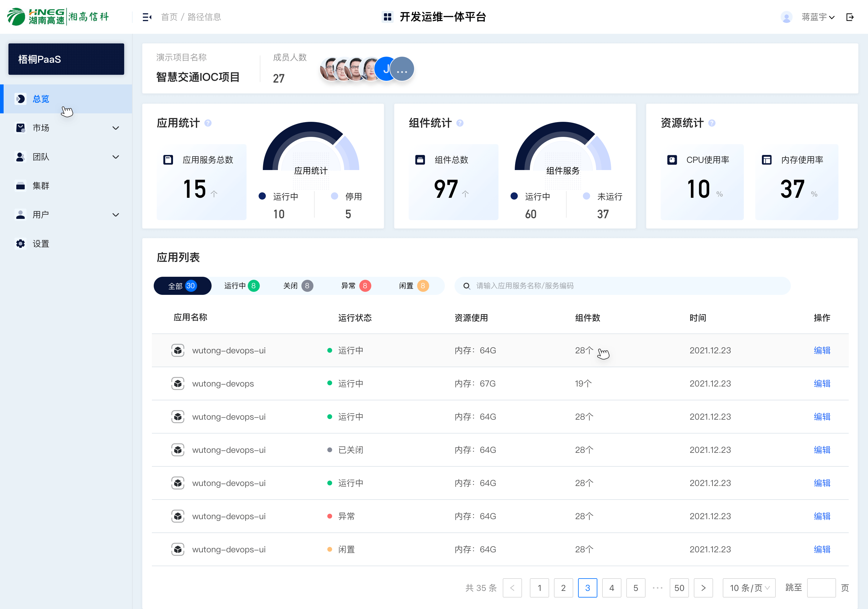The height and width of the screenshot is (609, 868).
Task: Click 编辑 for the 异常 status row
Action: (x=822, y=516)
